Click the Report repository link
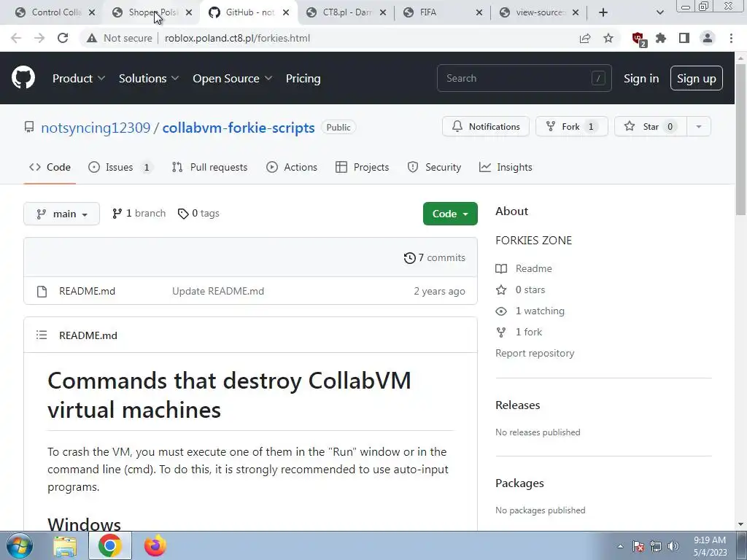The width and height of the screenshot is (747, 560). pyautogui.click(x=535, y=354)
